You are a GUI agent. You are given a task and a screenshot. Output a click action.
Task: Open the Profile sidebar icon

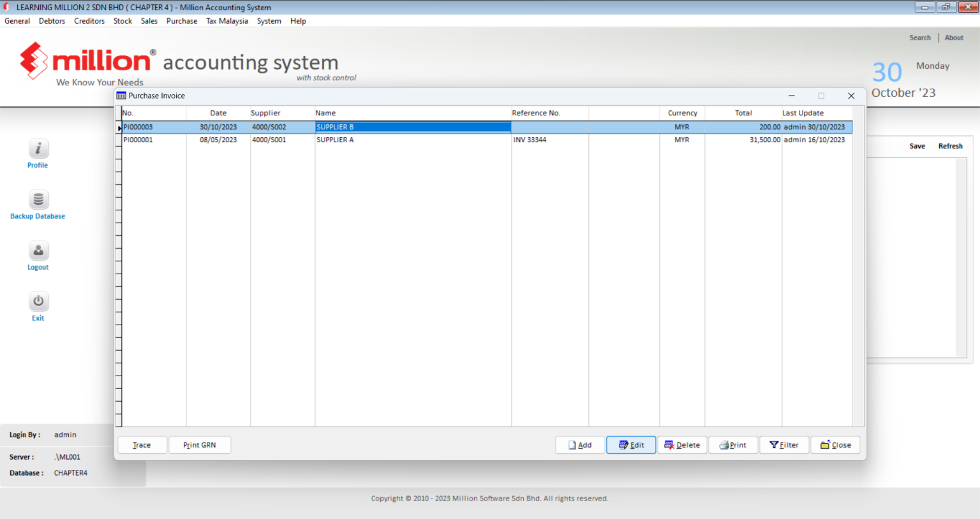pos(38,149)
